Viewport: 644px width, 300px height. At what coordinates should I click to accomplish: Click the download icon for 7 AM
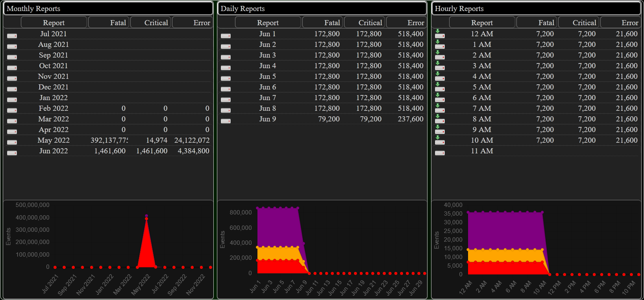440,108
